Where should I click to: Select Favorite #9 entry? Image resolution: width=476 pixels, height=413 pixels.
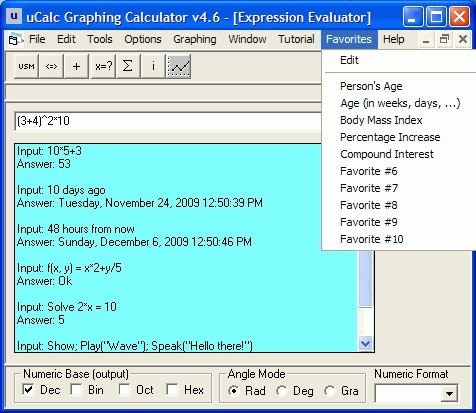tap(398, 222)
